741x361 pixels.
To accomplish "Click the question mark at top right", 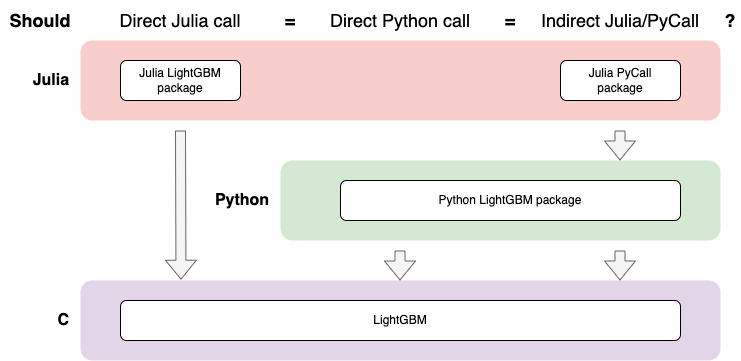I will [730, 21].
